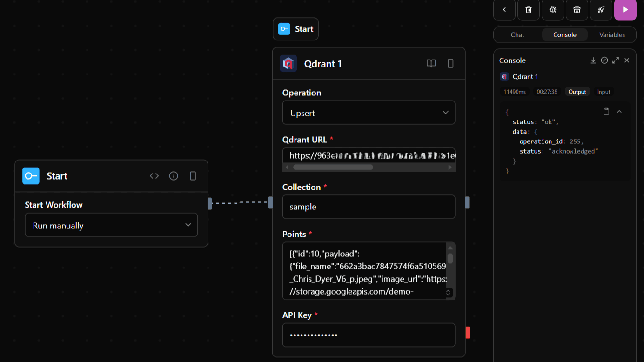Show info on the Start node
This screenshot has height=362, width=644.
[174, 176]
